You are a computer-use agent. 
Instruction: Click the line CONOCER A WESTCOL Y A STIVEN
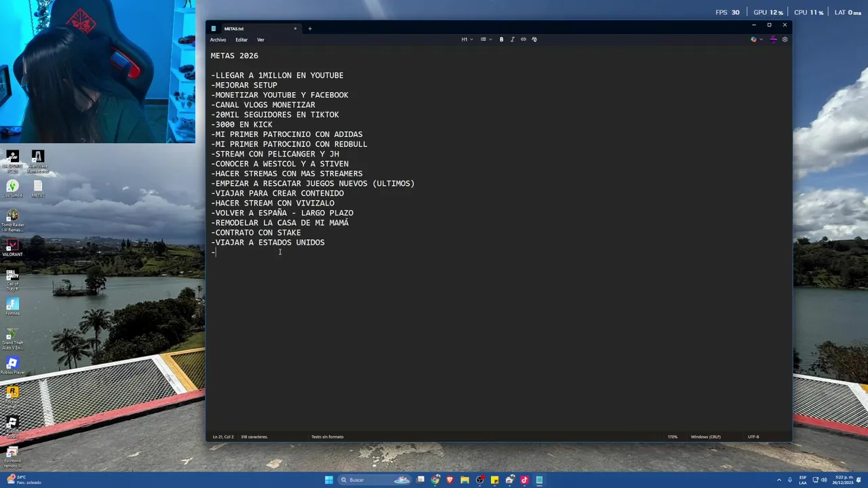(x=279, y=164)
